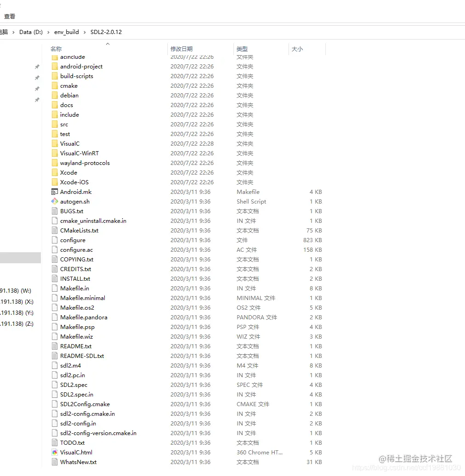
Task: Sort files by 修改日期 column header
Action: click(x=181, y=49)
